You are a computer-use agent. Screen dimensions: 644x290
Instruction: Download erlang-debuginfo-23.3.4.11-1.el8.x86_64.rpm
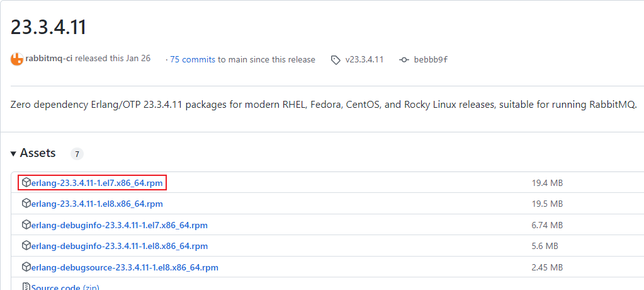point(120,246)
